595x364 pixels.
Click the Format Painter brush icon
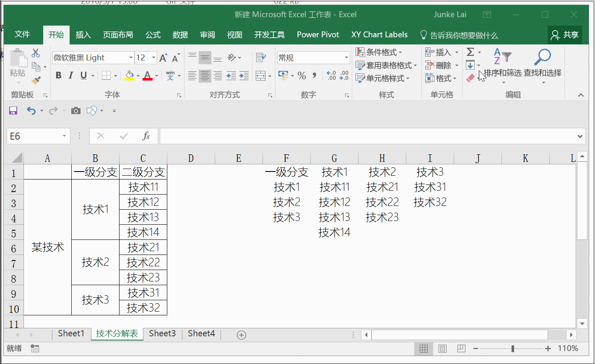(36, 80)
